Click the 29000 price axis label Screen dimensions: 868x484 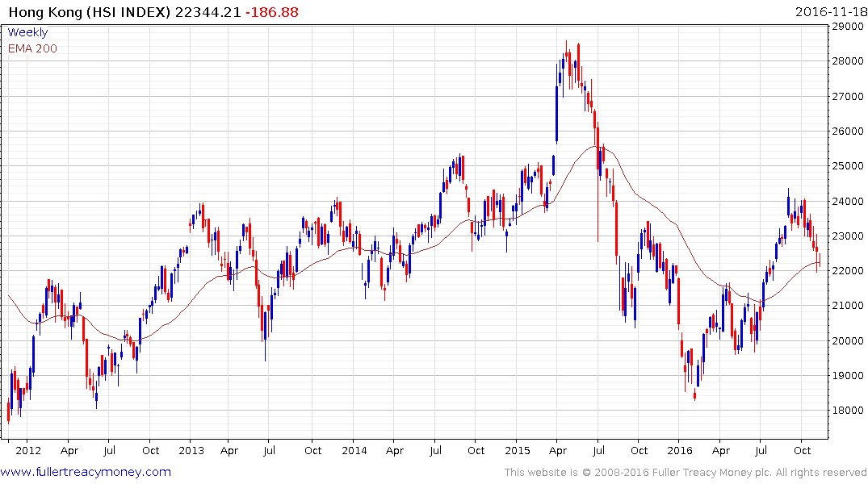pyautogui.click(x=848, y=26)
